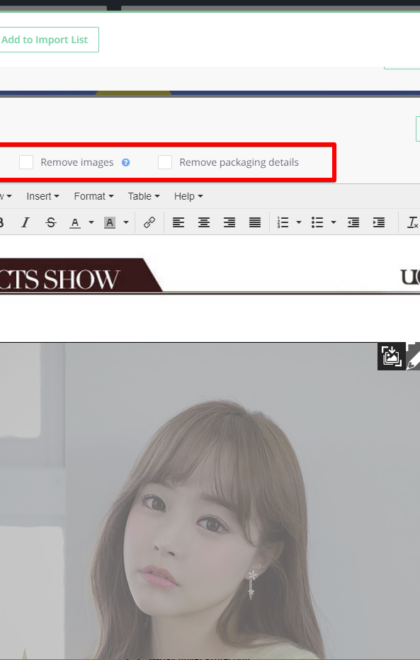Insert a bullet list
Screen dimensions: 420x660
[x=317, y=222]
